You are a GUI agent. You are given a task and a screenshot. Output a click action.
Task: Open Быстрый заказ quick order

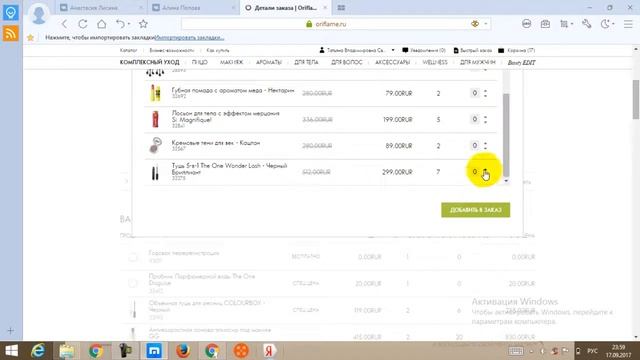click(x=473, y=50)
